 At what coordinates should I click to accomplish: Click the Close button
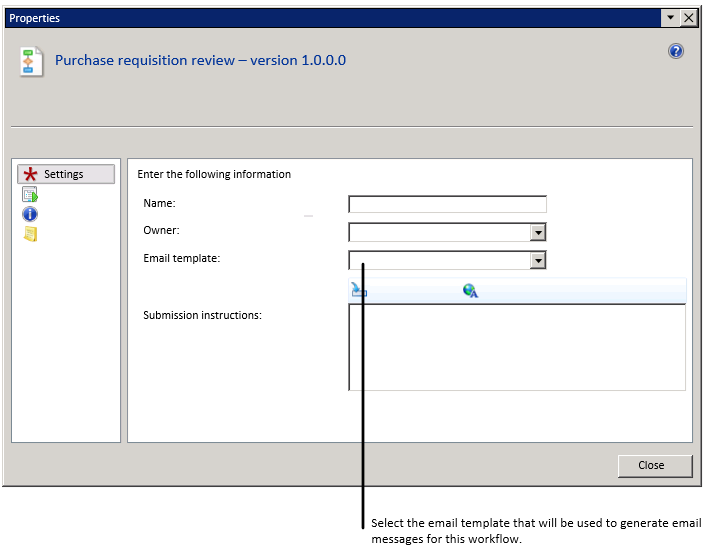tap(655, 466)
